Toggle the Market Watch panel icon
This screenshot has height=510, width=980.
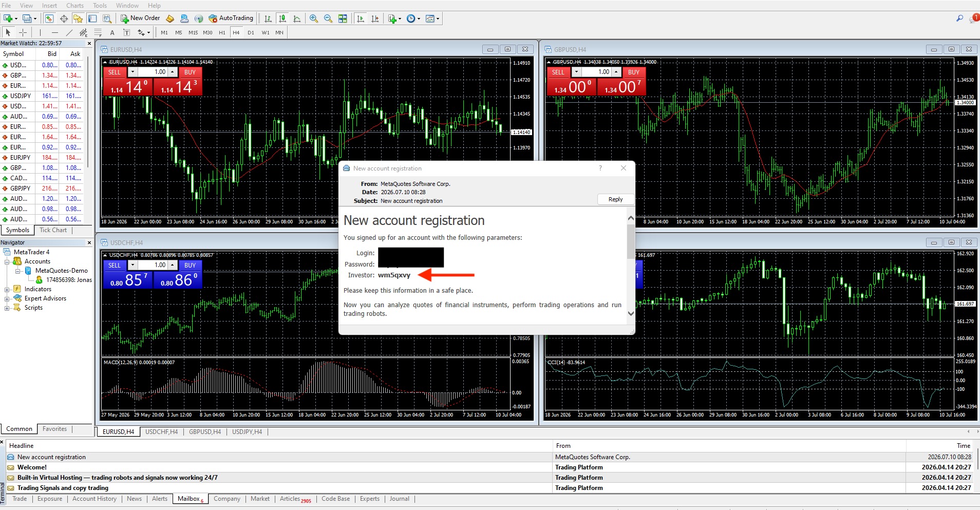(x=49, y=18)
